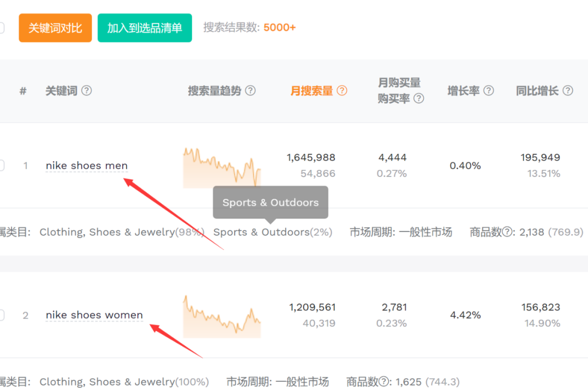Click the help icon beside 关键词 column header
The height and width of the screenshot is (390, 588).
point(87,90)
